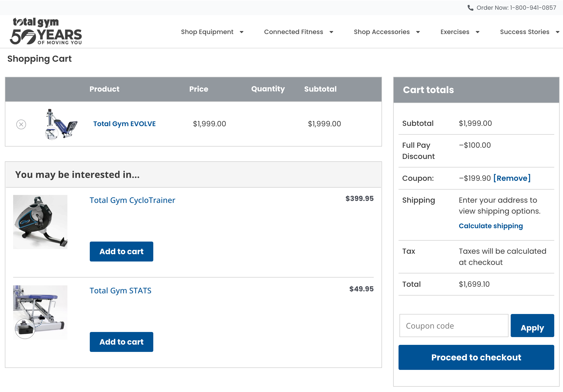Add Total Gym STATS to cart
563x392 pixels.
[121, 342]
